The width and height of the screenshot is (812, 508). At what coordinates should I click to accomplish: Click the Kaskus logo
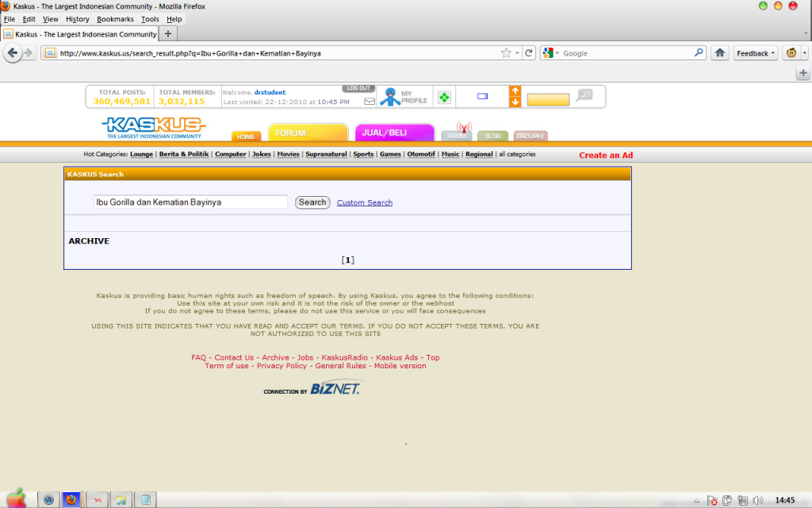tap(154, 128)
